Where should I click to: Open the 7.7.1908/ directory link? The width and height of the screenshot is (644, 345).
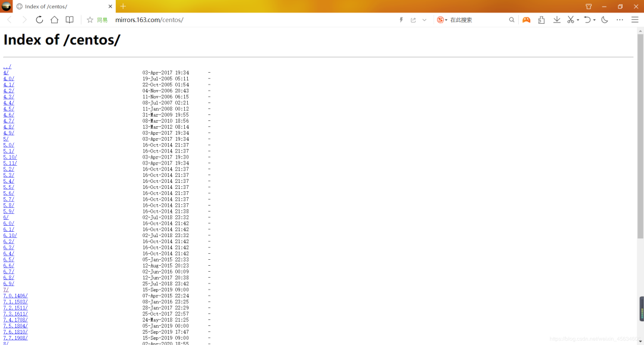click(16, 338)
